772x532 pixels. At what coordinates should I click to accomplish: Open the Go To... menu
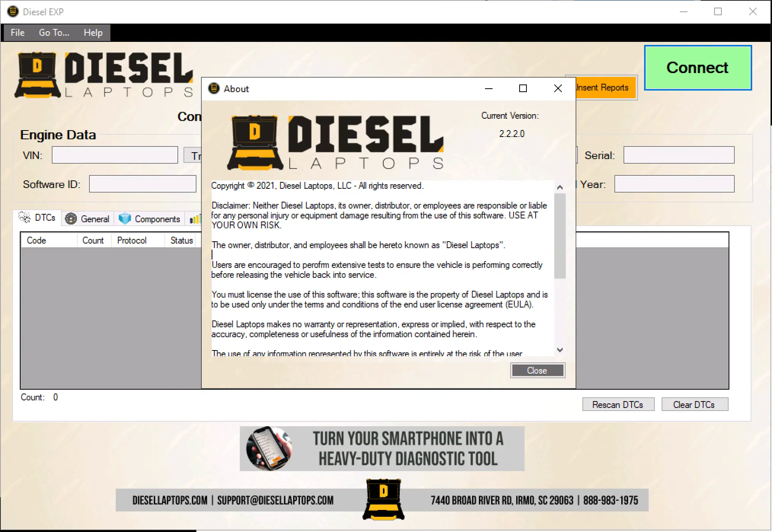(x=54, y=32)
